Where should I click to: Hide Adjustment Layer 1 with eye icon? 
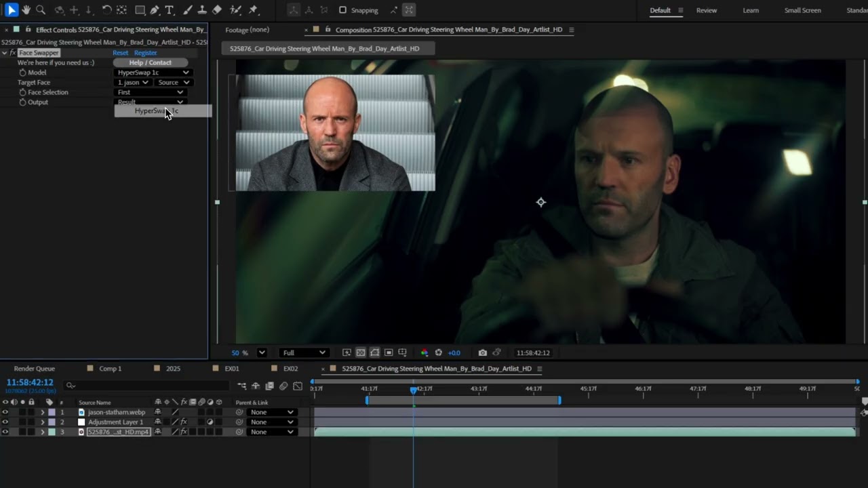pyautogui.click(x=5, y=422)
